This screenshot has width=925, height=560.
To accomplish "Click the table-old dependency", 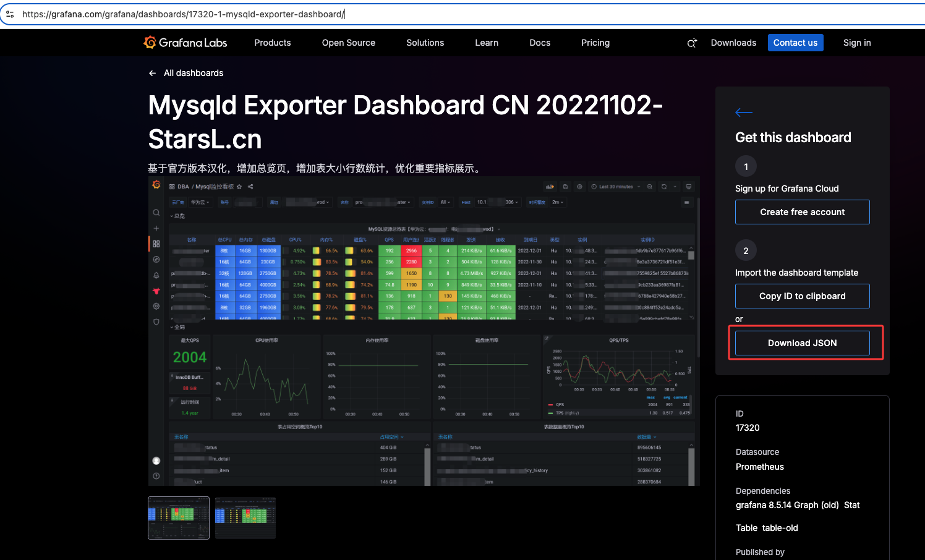I will pos(780,528).
